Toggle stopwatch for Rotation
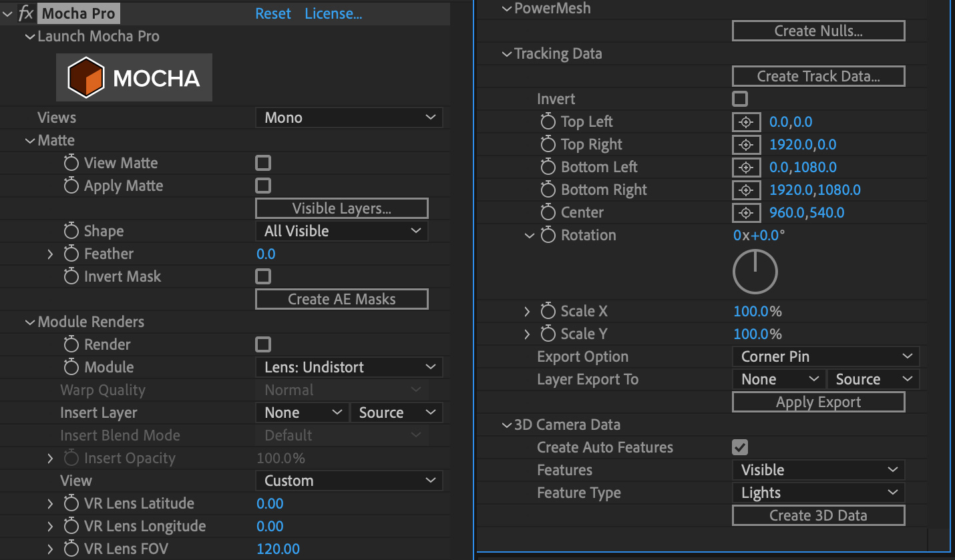Viewport: 955px width, 560px height. (548, 235)
